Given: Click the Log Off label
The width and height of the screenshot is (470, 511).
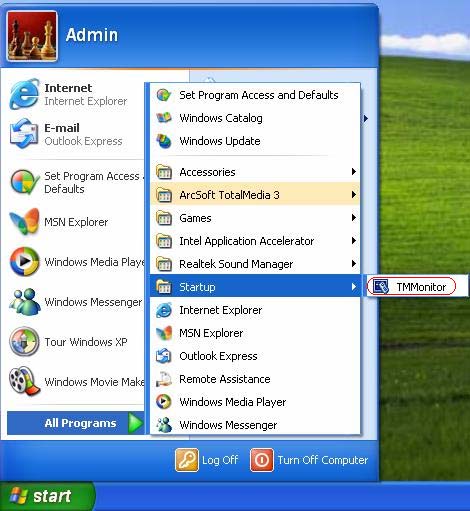Looking at the screenshot, I should click(220, 460).
